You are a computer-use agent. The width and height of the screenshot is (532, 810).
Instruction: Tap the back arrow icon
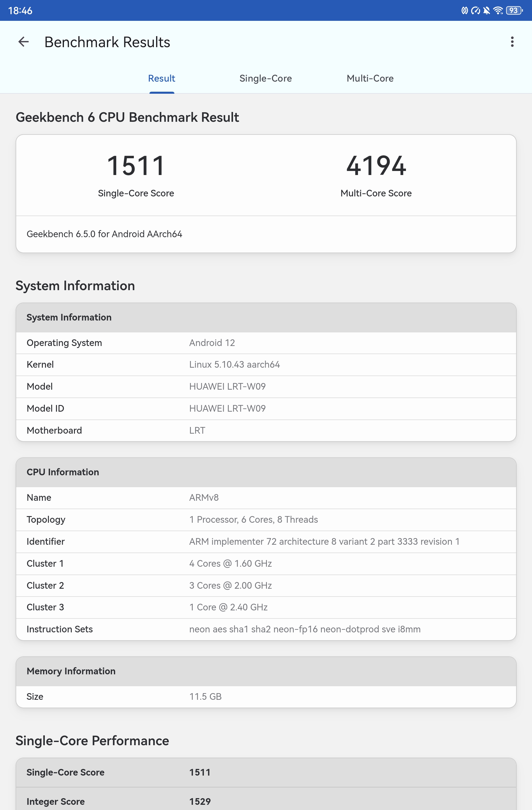coord(23,42)
